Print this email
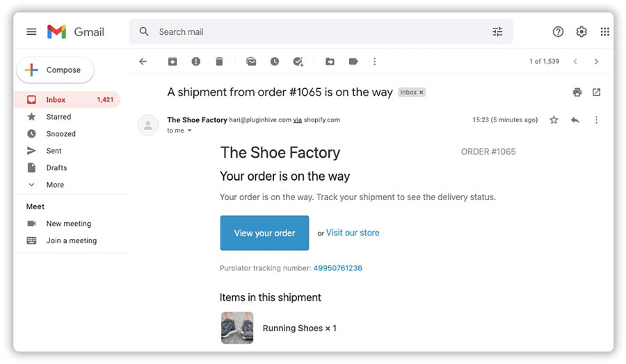 point(577,92)
